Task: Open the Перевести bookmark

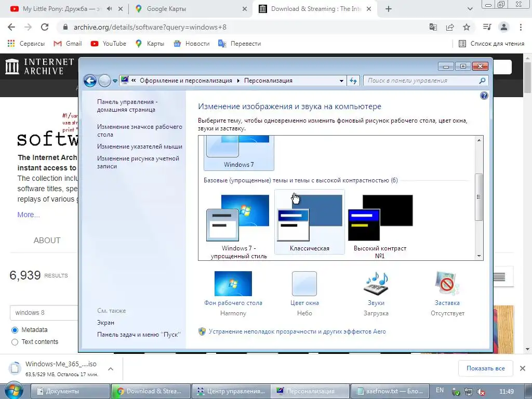Action: 240,44
